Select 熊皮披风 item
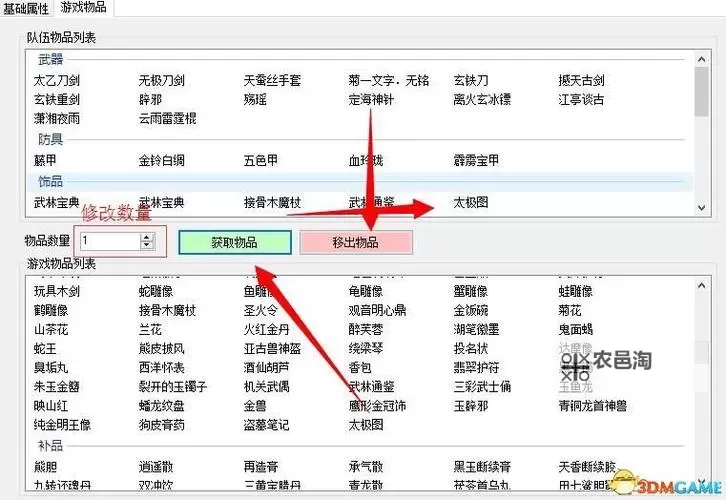Viewport: 726px width, 500px height. coord(162,349)
